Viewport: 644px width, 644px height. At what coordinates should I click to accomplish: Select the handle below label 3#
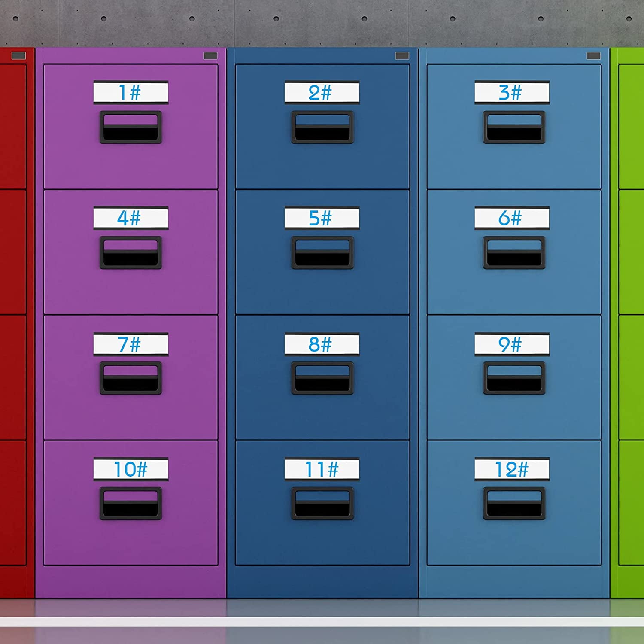tap(514, 127)
